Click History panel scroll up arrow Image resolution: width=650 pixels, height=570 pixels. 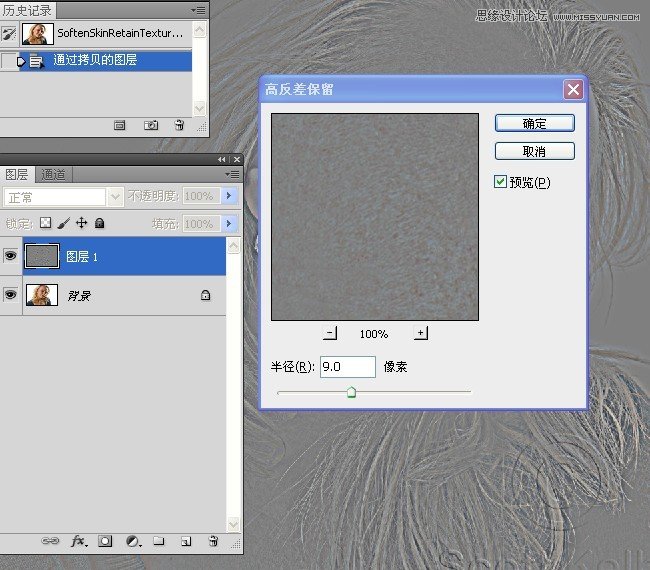pyautogui.click(x=199, y=30)
